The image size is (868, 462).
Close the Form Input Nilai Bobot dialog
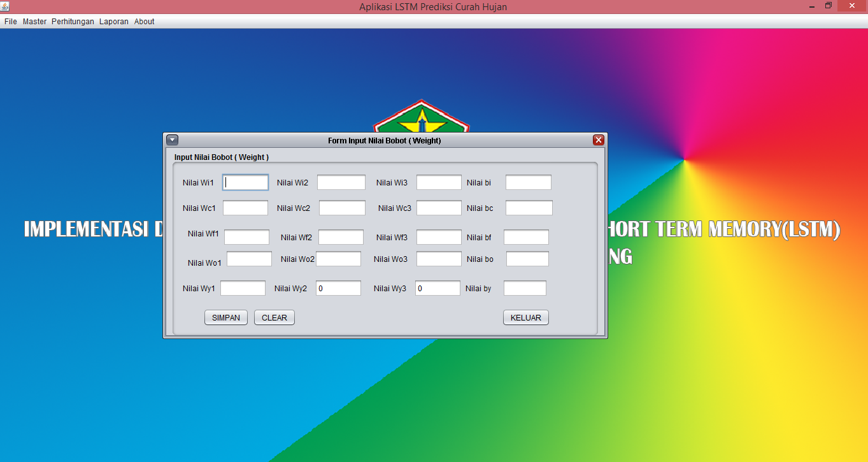pyautogui.click(x=598, y=140)
